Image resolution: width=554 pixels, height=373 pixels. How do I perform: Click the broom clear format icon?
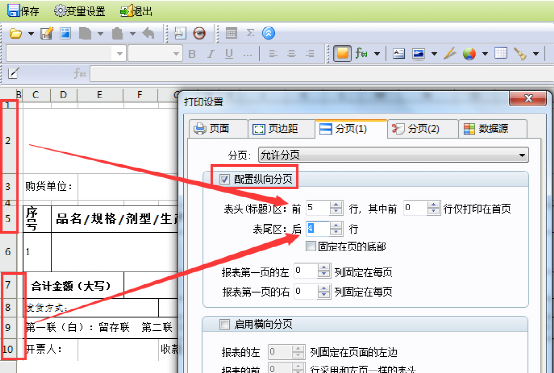coord(520,54)
